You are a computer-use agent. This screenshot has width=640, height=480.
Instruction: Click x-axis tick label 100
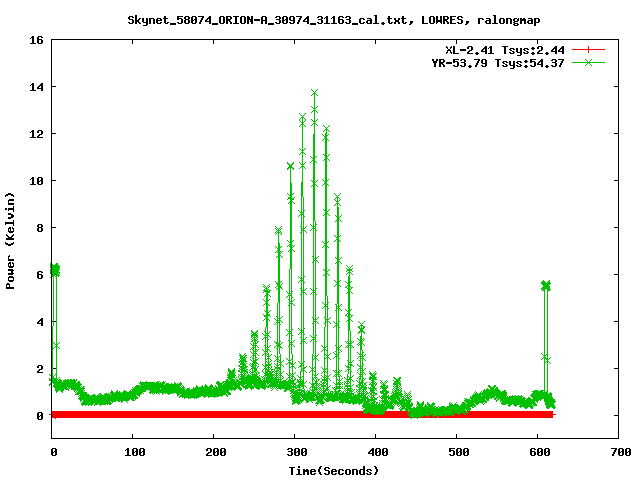pyautogui.click(x=134, y=452)
